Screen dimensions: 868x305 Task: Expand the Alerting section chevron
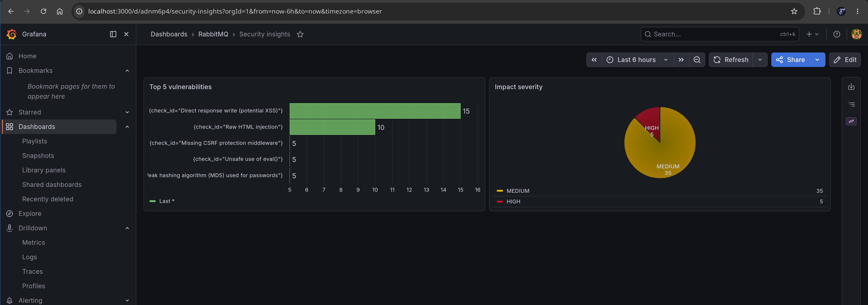pos(127,300)
